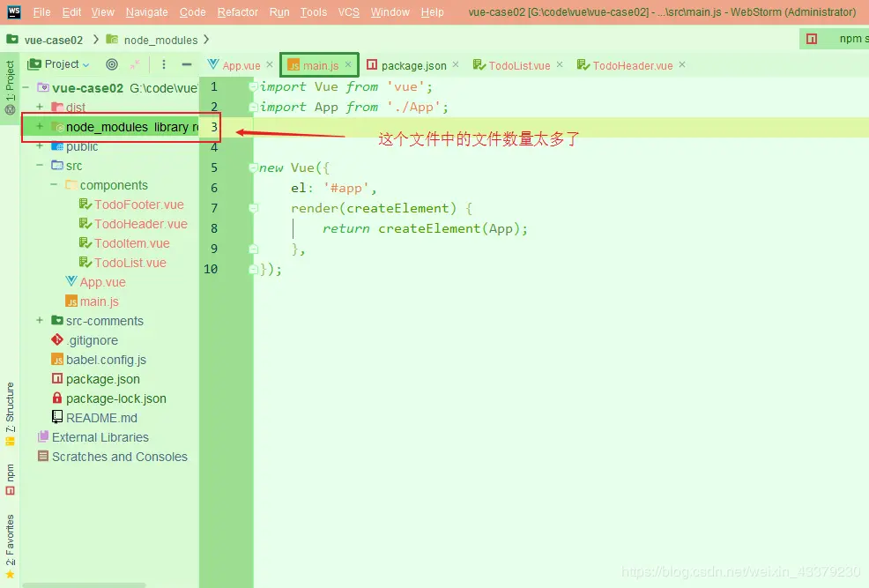
Task: Expand the node_modules folder
Action: point(40,126)
